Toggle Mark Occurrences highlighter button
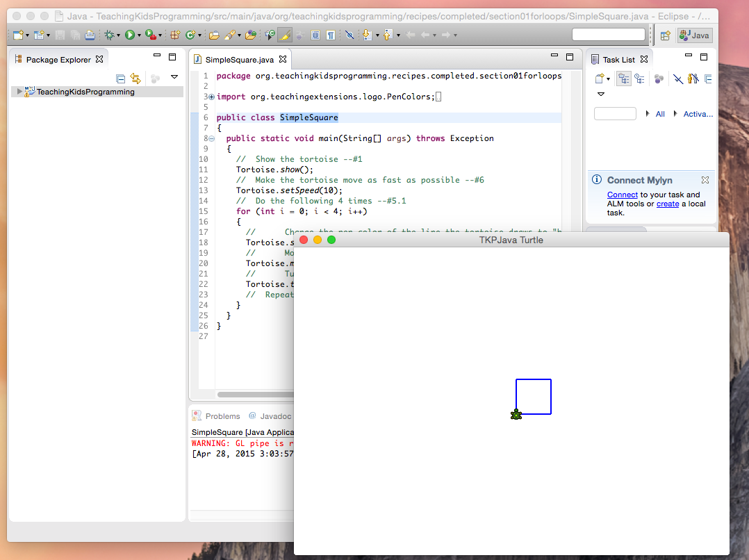 click(x=284, y=35)
